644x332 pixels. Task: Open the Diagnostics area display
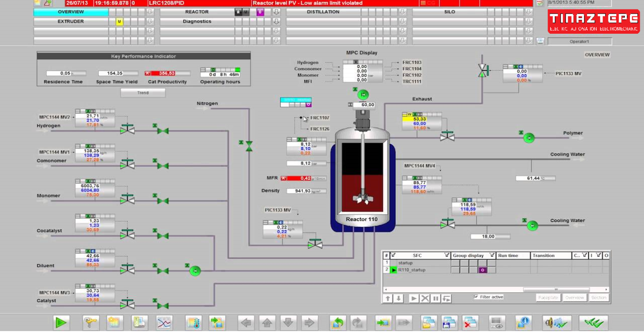click(197, 21)
